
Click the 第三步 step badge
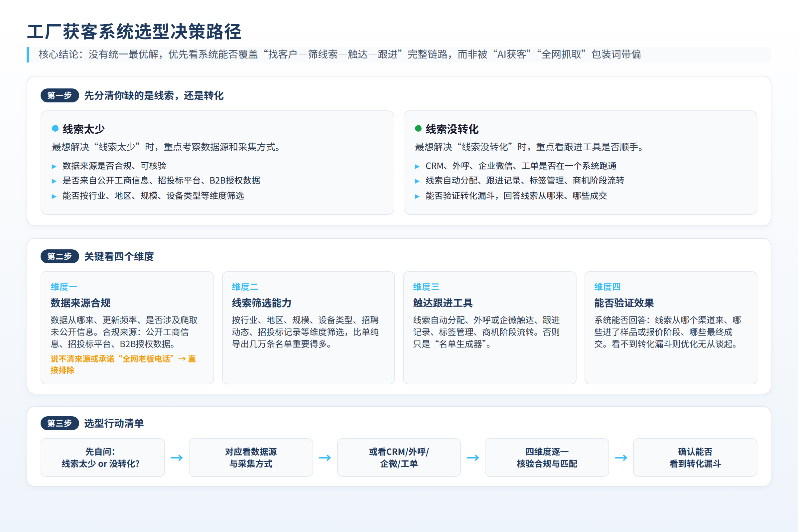pyautogui.click(x=60, y=423)
